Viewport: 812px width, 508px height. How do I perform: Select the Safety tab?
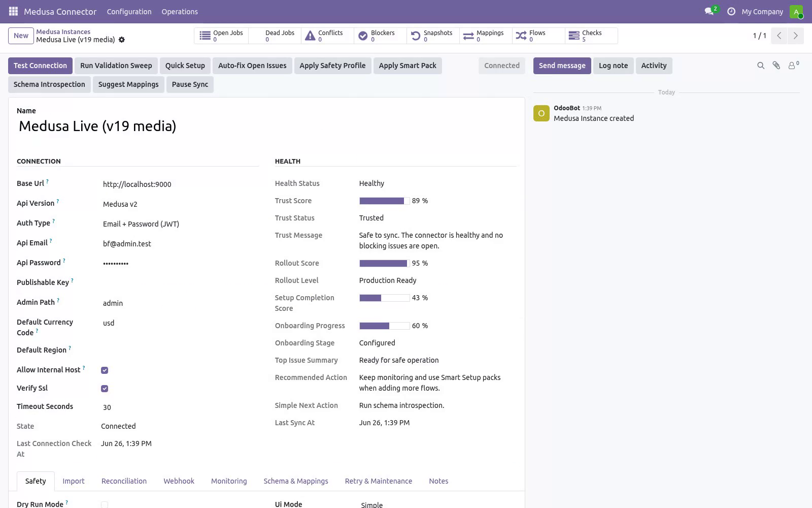[36, 481]
